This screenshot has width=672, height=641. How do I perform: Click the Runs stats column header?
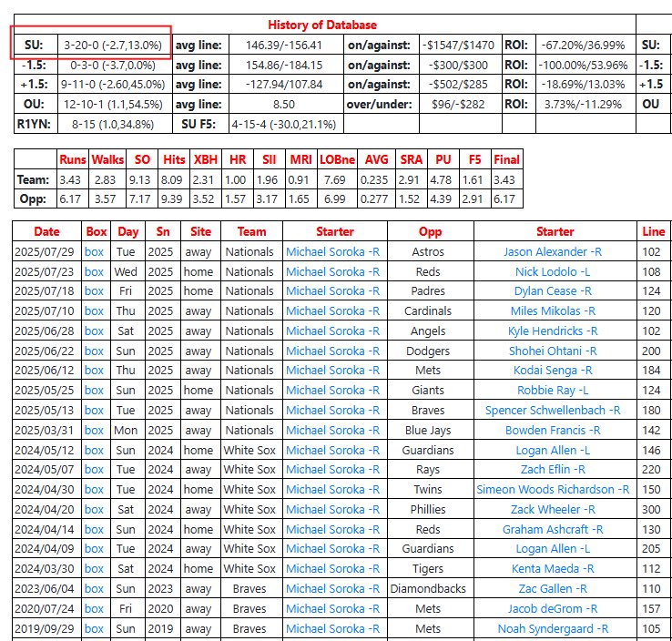73,159
